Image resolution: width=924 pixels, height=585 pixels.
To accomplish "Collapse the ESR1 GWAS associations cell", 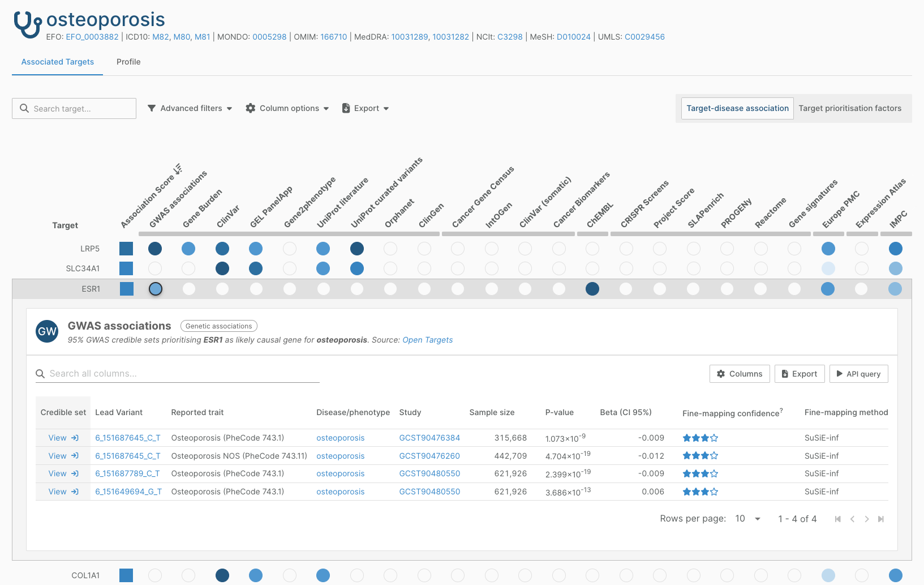I will [x=155, y=289].
